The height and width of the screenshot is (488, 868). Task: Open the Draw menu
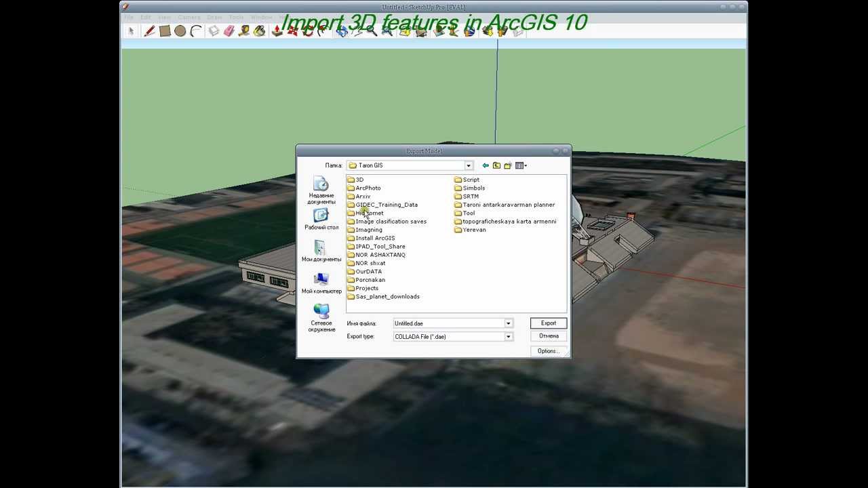click(214, 17)
